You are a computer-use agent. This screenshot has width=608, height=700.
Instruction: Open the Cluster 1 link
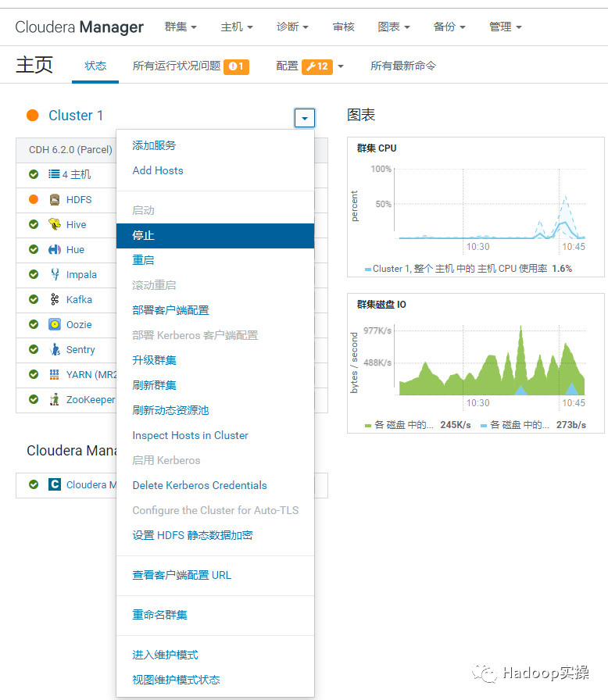pyautogui.click(x=76, y=116)
